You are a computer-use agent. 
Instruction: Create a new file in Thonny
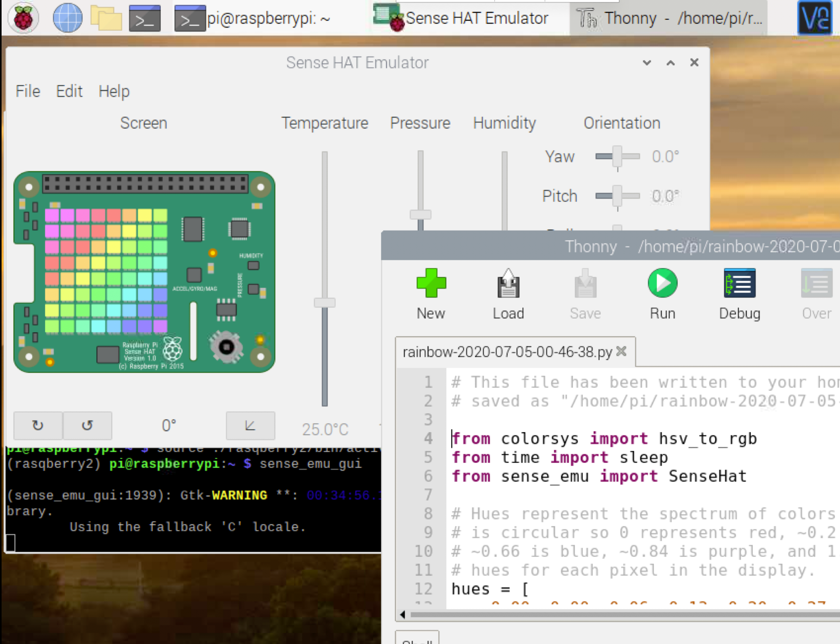[431, 283]
